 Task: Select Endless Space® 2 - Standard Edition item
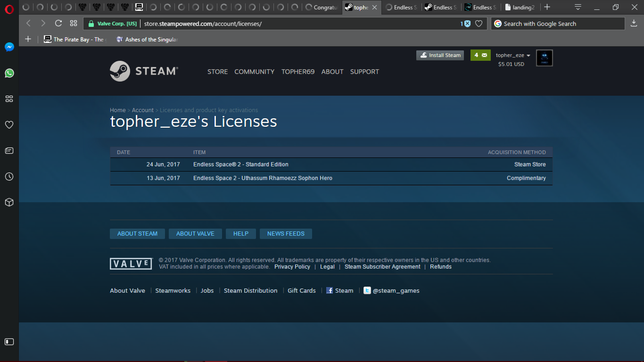tap(241, 165)
